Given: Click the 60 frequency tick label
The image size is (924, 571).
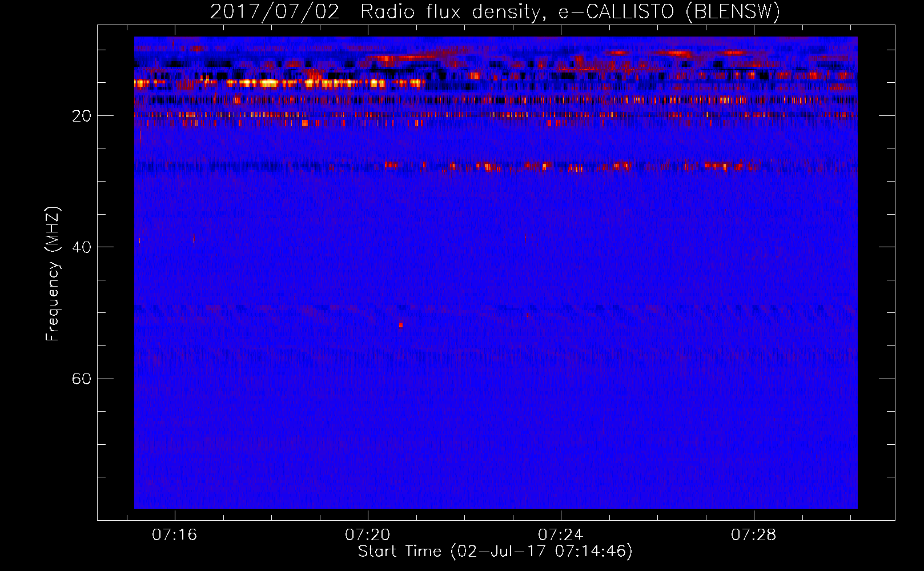Looking at the screenshot, I should coord(82,379).
